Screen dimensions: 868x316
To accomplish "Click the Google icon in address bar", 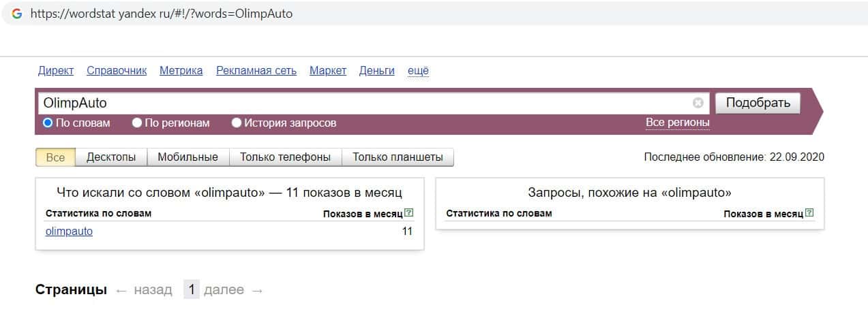I will pos(16,14).
